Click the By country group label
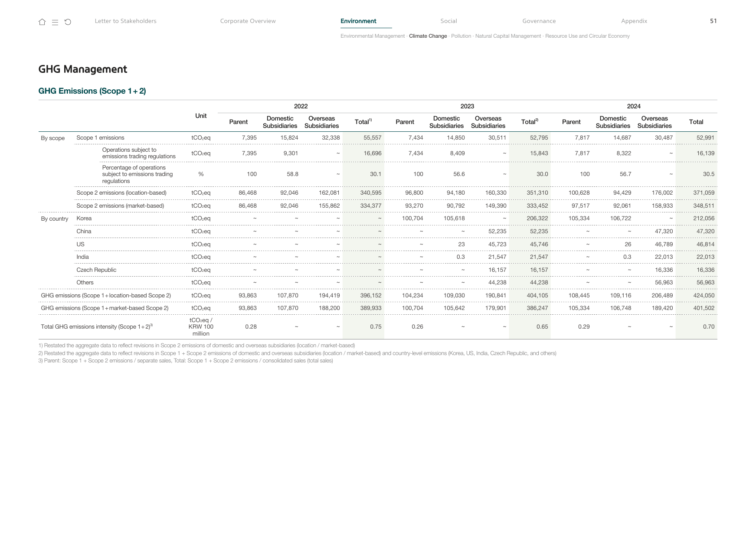 click(x=55, y=219)
